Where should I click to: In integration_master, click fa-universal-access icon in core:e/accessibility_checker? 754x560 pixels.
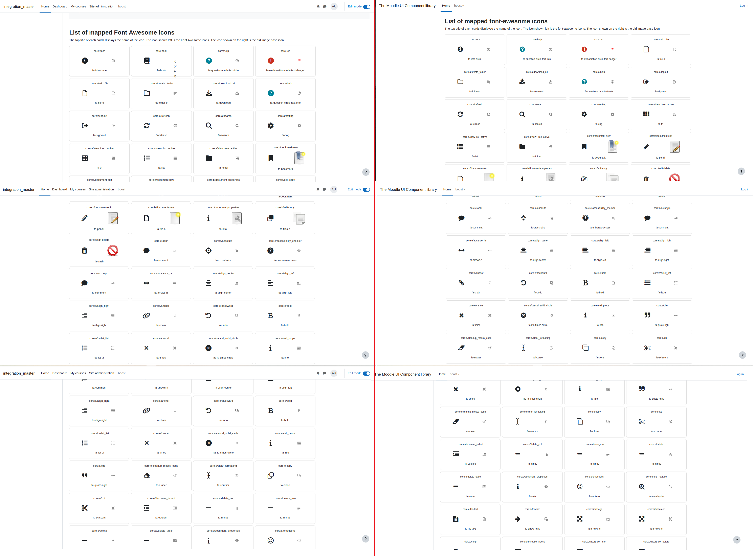271,251
